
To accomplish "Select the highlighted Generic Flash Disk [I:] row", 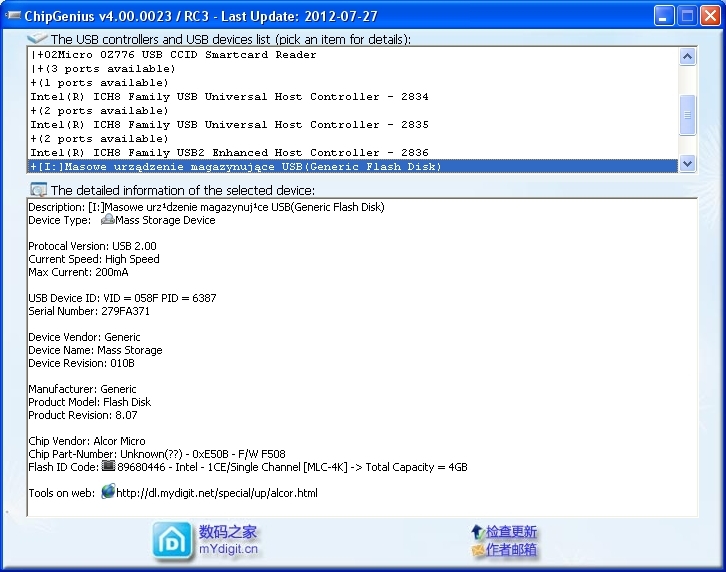I will (x=353, y=166).
